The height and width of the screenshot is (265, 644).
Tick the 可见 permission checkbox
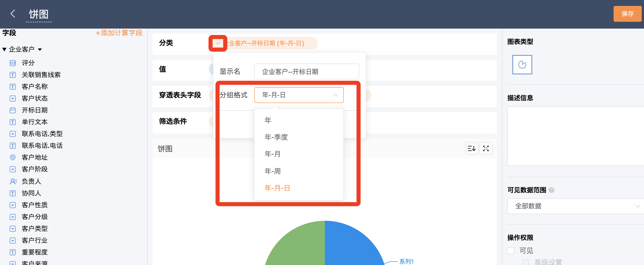coord(511,250)
